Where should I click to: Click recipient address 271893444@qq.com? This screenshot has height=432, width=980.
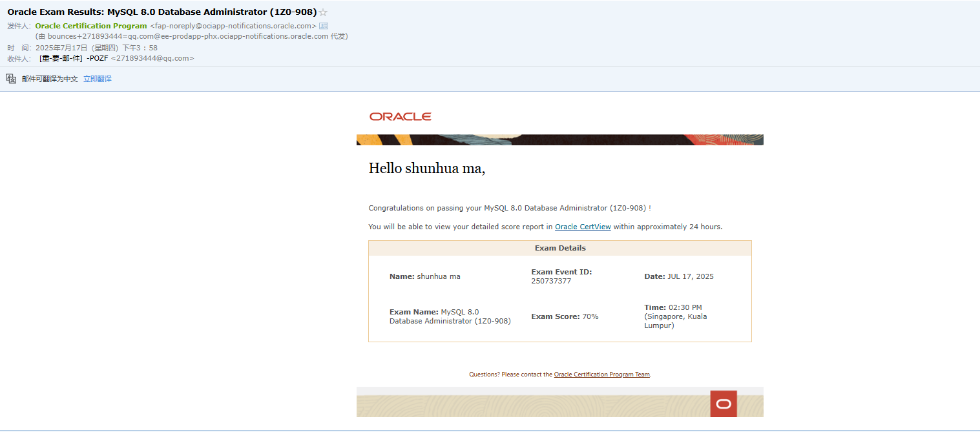pyautogui.click(x=152, y=58)
